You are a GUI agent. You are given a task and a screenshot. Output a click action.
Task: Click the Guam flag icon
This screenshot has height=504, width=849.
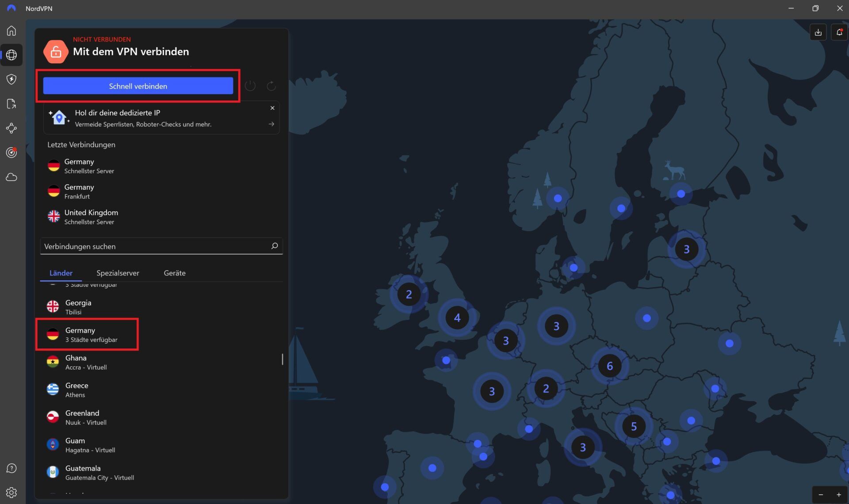click(53, 444)
